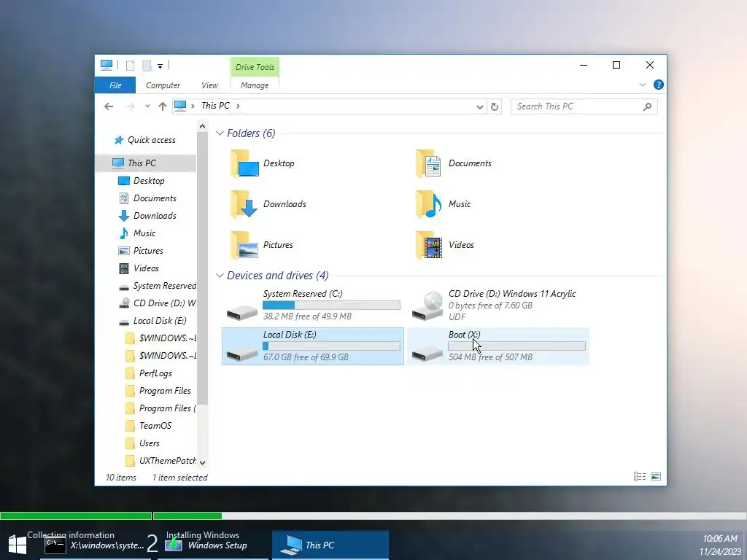747x560 pixels.
Task: Select the Boot (X:) drive icon
Action: click(x=427, y=353)
